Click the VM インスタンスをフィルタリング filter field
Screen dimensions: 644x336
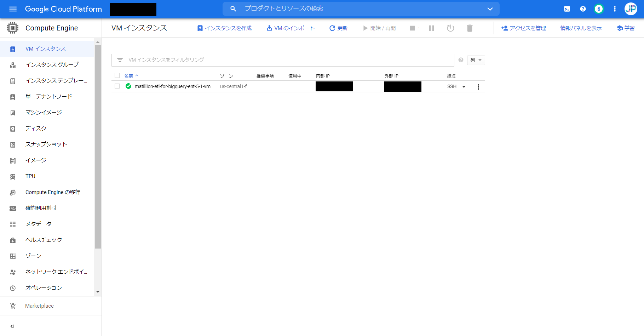pos(283,60)
